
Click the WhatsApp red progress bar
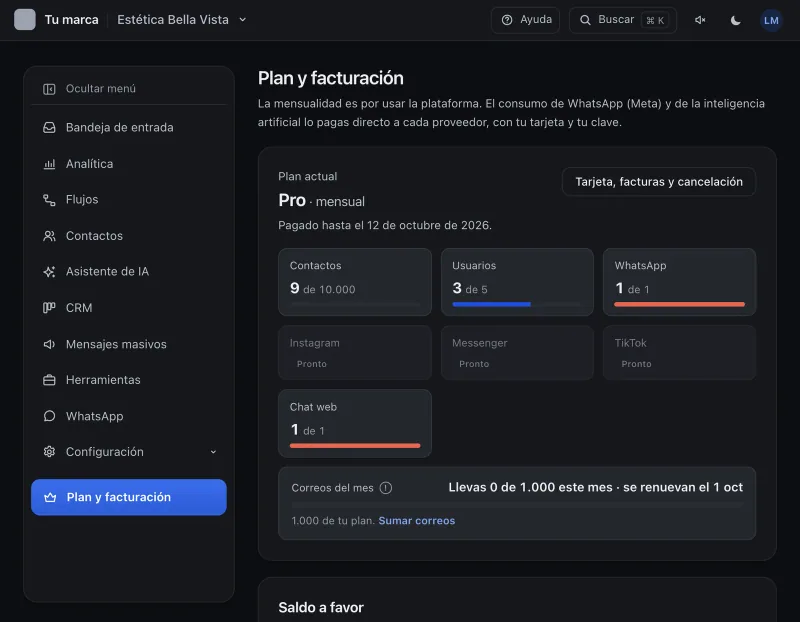coord(679,305)
